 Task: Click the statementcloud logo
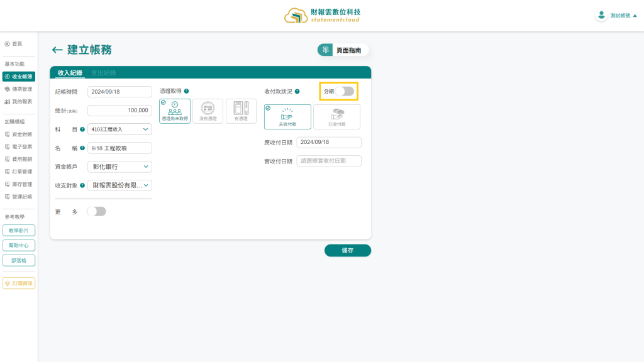tap(323, 16)
